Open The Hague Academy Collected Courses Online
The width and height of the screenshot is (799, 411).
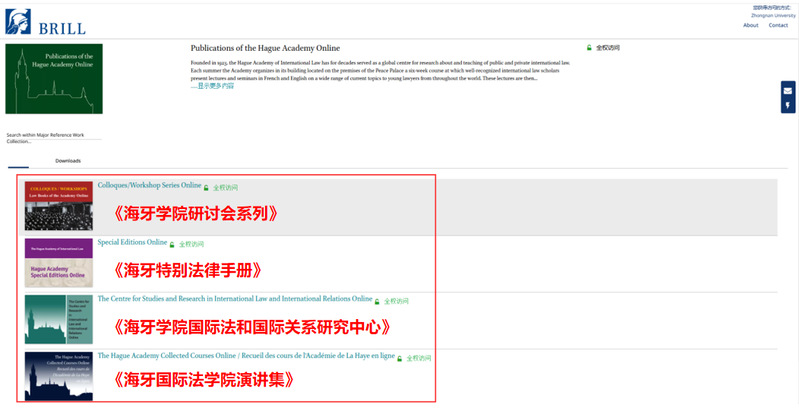246,356
